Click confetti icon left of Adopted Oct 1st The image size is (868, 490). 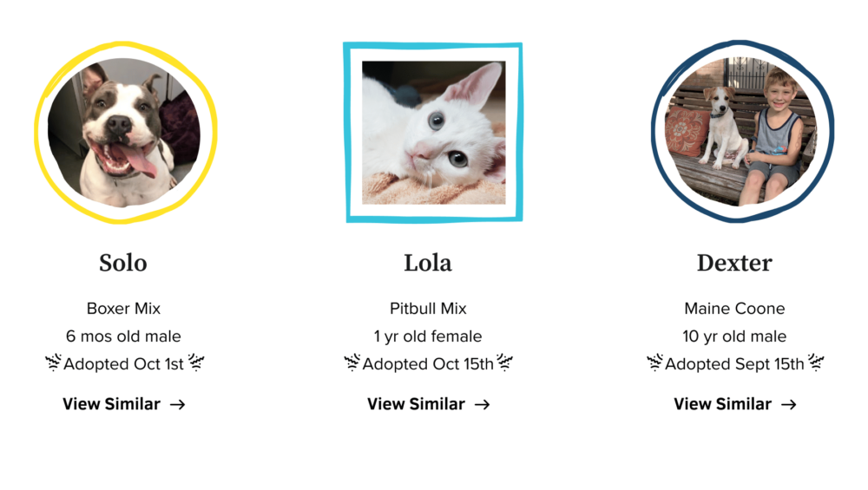53,363
